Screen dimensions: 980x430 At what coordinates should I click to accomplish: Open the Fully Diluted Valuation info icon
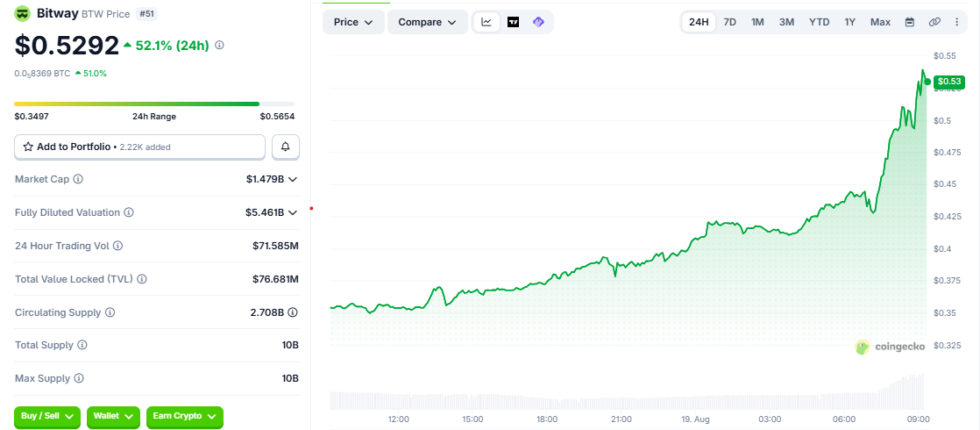point(129,213)
